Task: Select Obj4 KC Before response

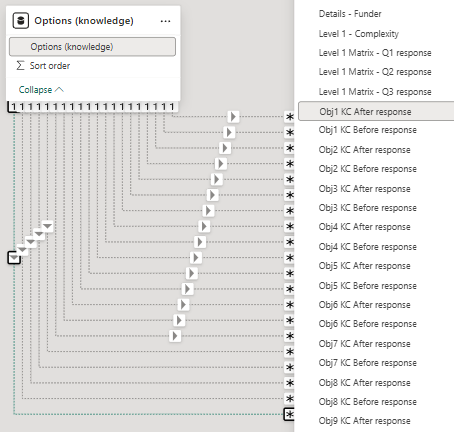Action: (368, 247)
